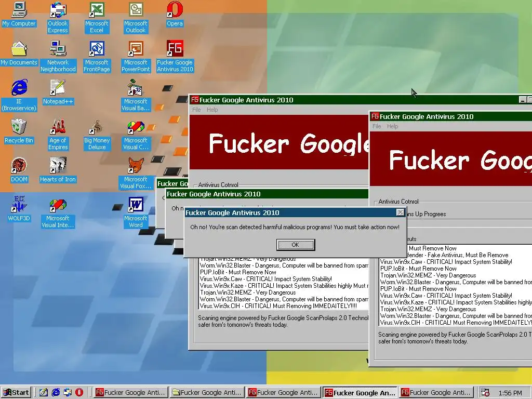Select Virus.Win9x.CIH row in right window list
Screen dimensions: 532x399
coord(456,323)
